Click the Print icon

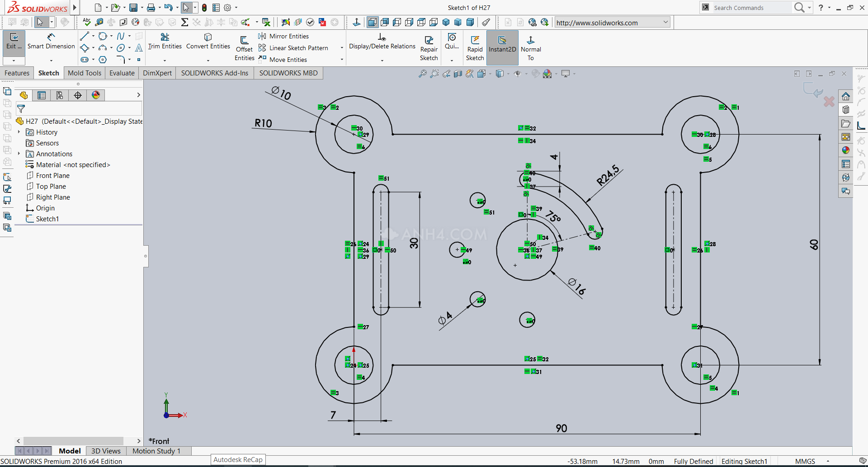click(x=151, y=8)
